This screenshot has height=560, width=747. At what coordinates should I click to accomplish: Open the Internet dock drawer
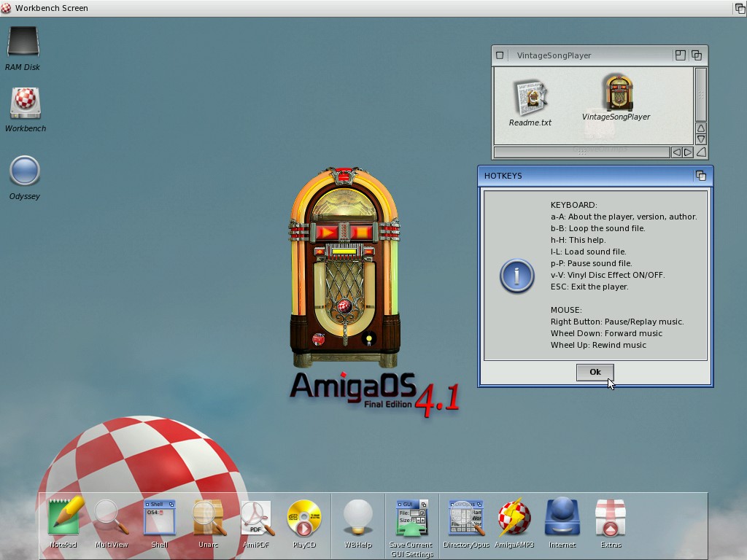pos(562,518)
